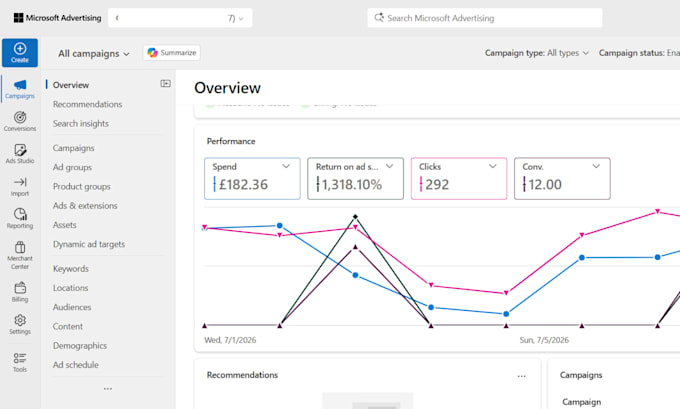Open Ad groups menu item
Screen dimensions: 680x409
point(72,167)
